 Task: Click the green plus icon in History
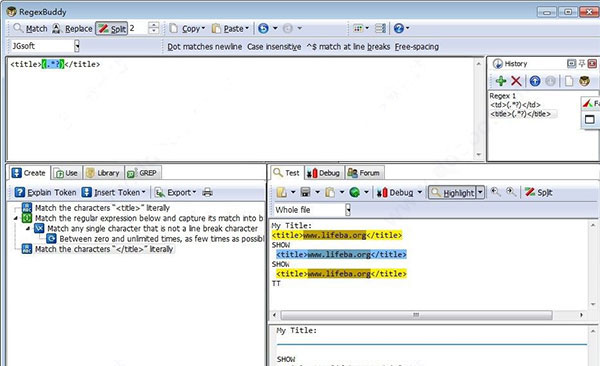coord(501,81)
